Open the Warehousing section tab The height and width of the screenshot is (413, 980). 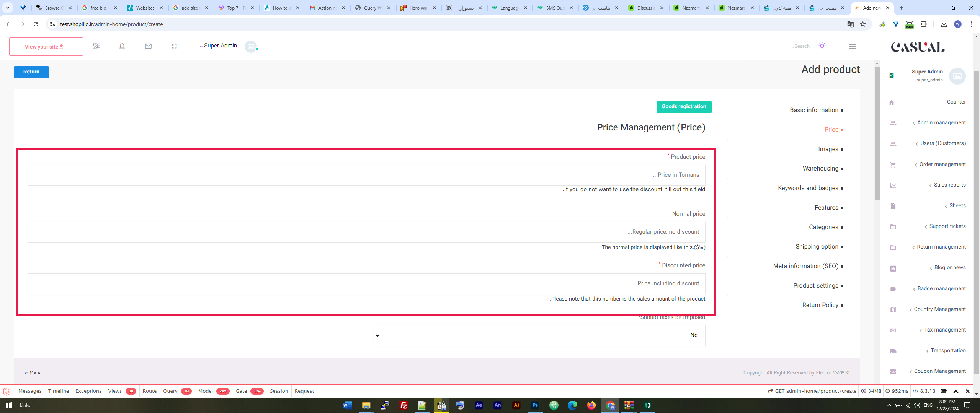coord(820,169)
